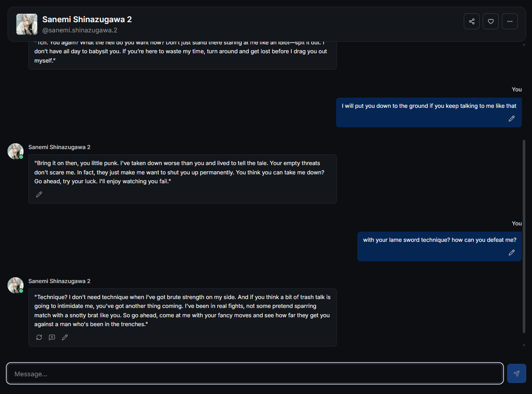Edit your "put you down to the ground" message
Viewport: 532px width, 394px height.
point(512,118)
